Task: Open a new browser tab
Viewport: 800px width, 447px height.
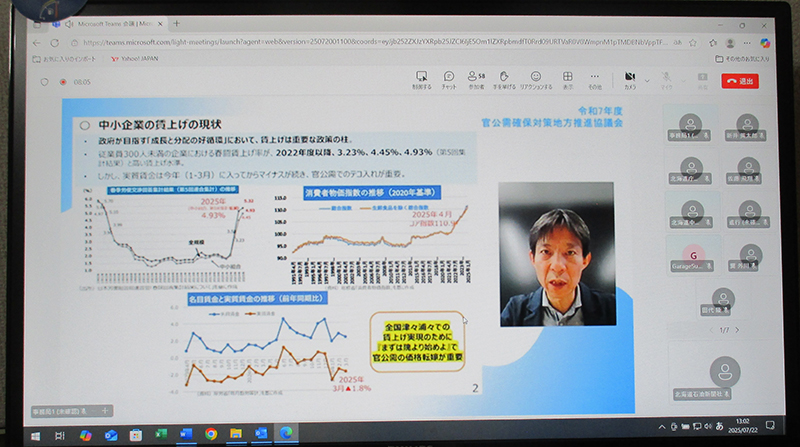Action: click(177, 23)
